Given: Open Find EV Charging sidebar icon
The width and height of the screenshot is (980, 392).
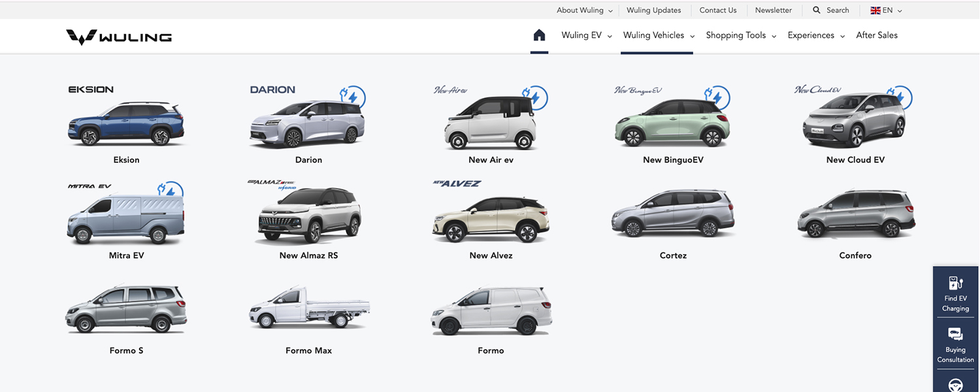Looking at the screenshot, I should [x=955, y=284].
